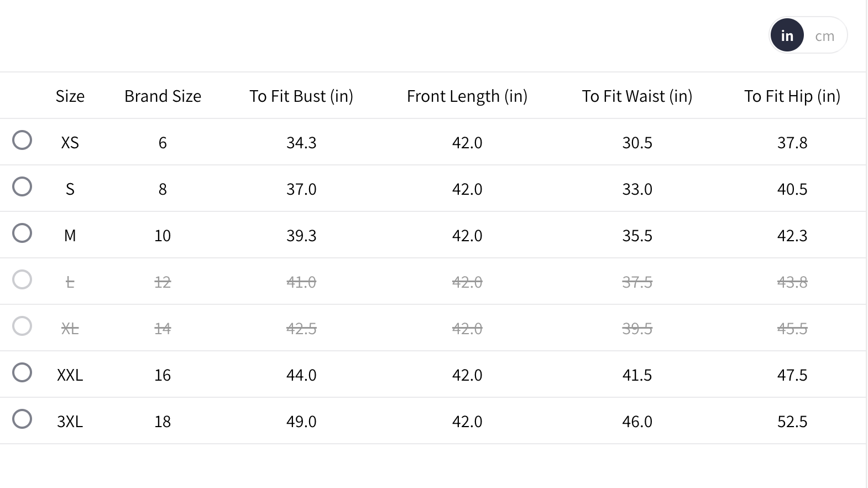Click the Size column header

click(x=70, y=96)
